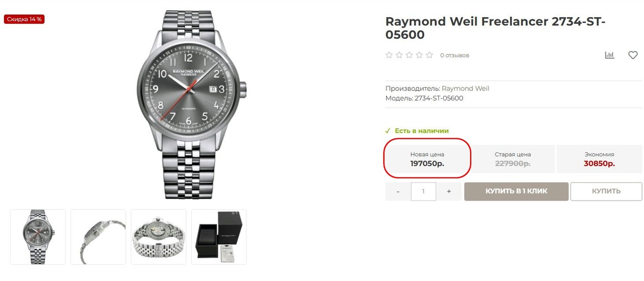Click the second rating star

point(399,55)
